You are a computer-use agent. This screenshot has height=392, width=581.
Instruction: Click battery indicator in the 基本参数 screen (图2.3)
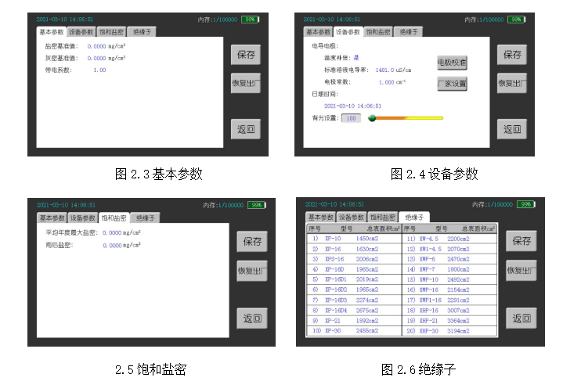point(251,19)
